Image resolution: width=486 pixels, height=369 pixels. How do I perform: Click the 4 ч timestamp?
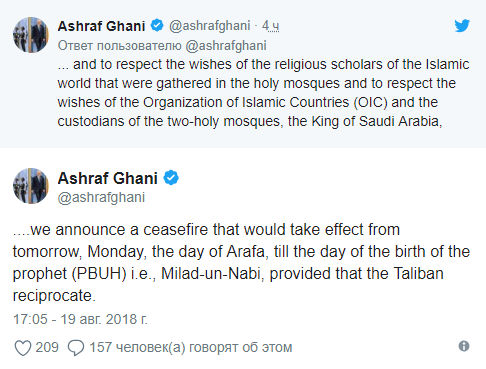[270, 26]
